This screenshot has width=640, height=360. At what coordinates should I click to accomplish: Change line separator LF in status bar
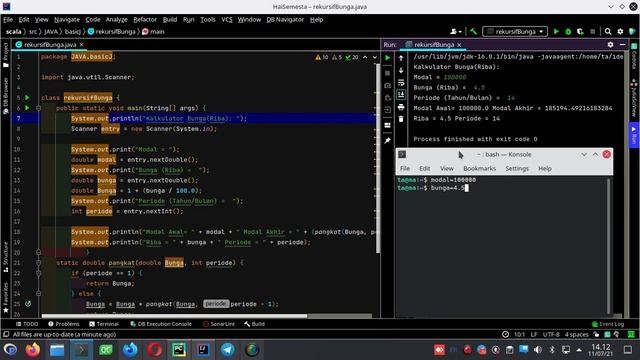pyautogui.click(x=533, y=334)
